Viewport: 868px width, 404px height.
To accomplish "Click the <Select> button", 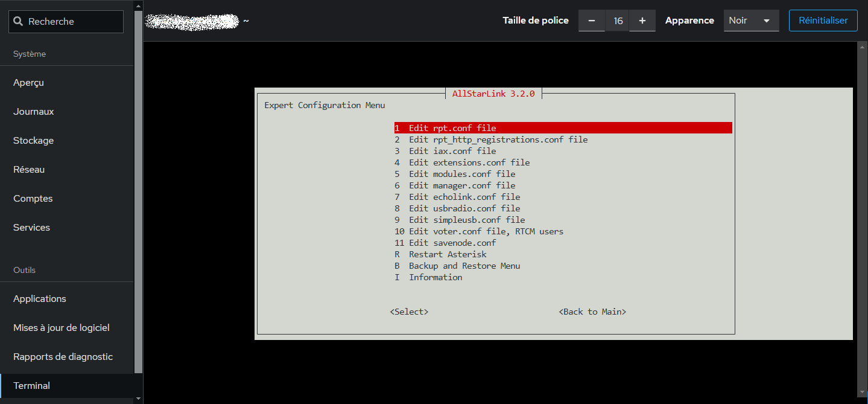I will [409, 312].
